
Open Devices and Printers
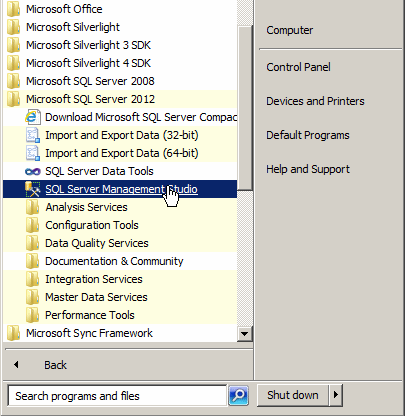coord(315,101)
